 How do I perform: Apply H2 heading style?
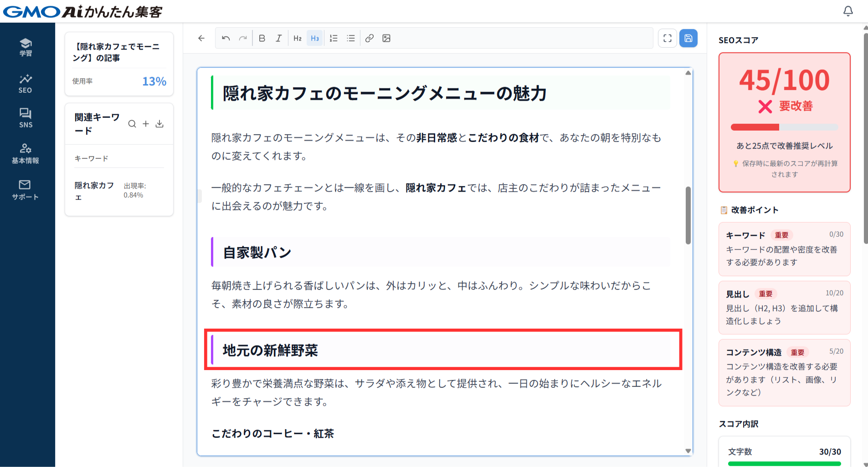[298, 38]
